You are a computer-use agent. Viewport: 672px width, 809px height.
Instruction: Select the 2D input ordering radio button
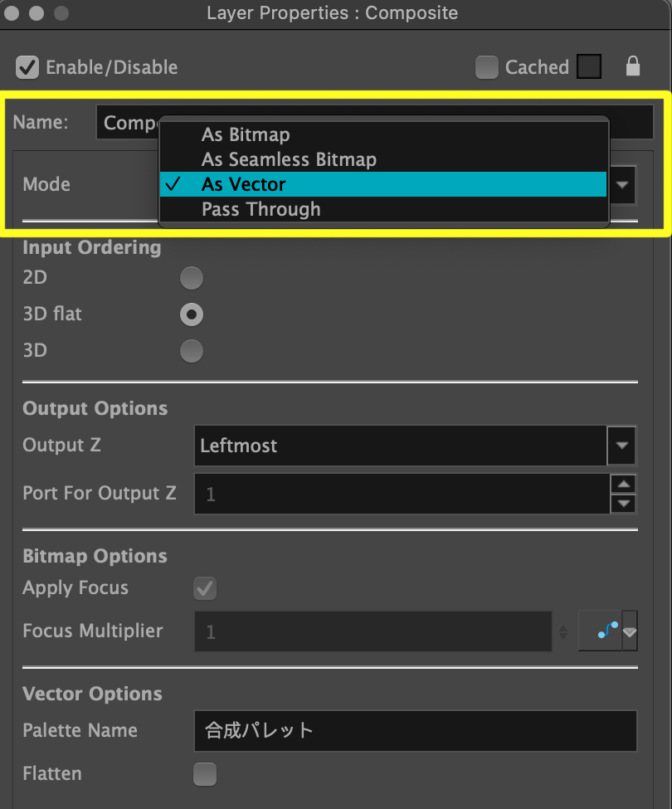point(192,278)
